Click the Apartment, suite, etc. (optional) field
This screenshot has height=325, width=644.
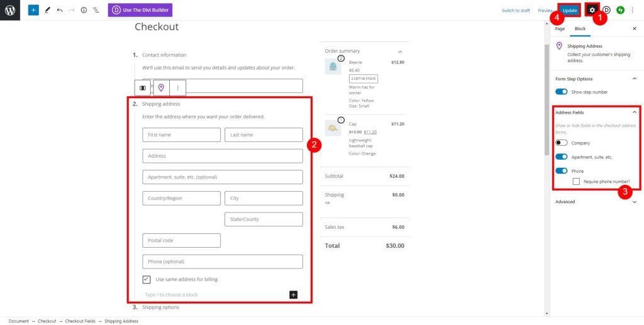click(x=223, y=177)
